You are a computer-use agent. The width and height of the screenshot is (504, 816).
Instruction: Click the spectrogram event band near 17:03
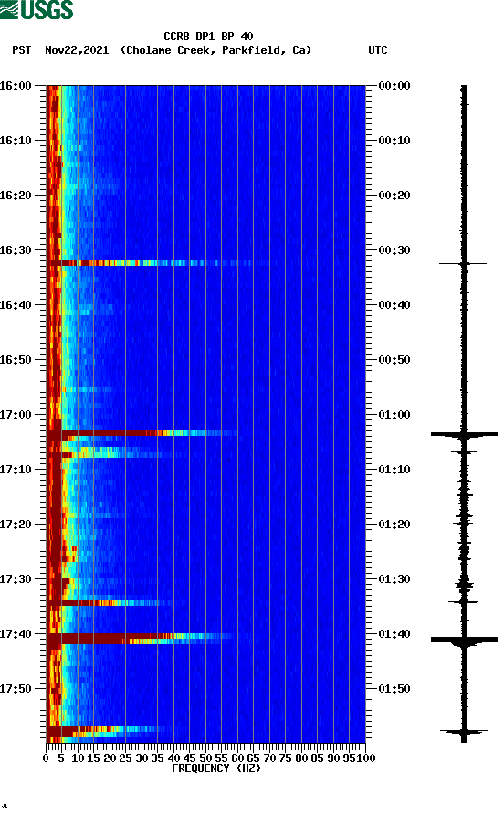click(143, 433)
